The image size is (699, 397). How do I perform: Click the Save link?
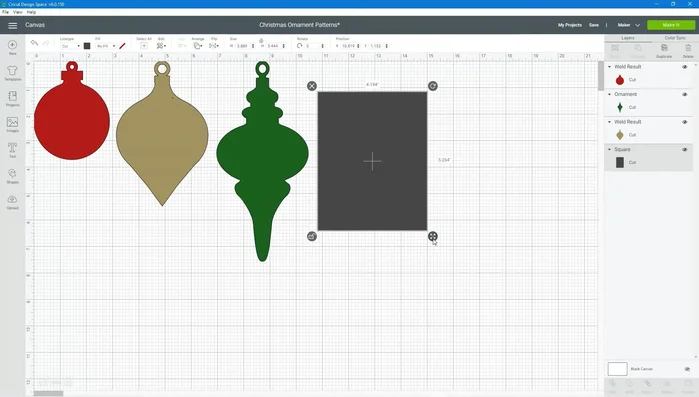[x=594, y=25]
